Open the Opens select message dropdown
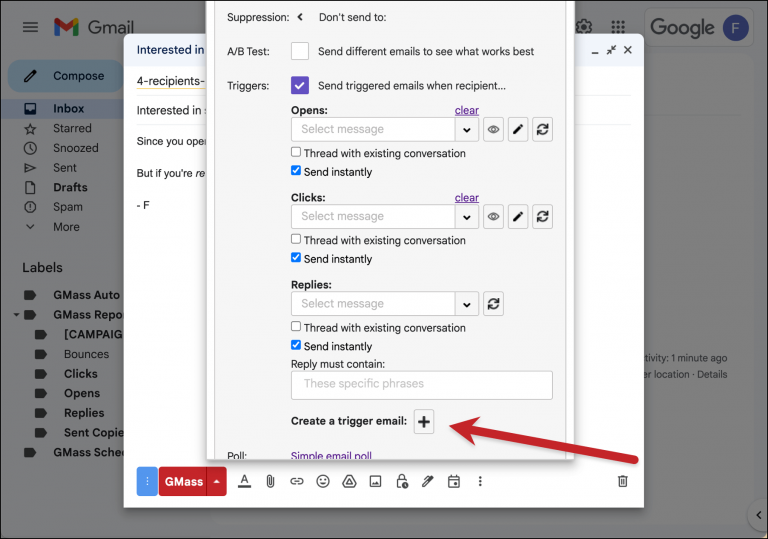The width and height of the screenshot is (768, 539). 467,129
